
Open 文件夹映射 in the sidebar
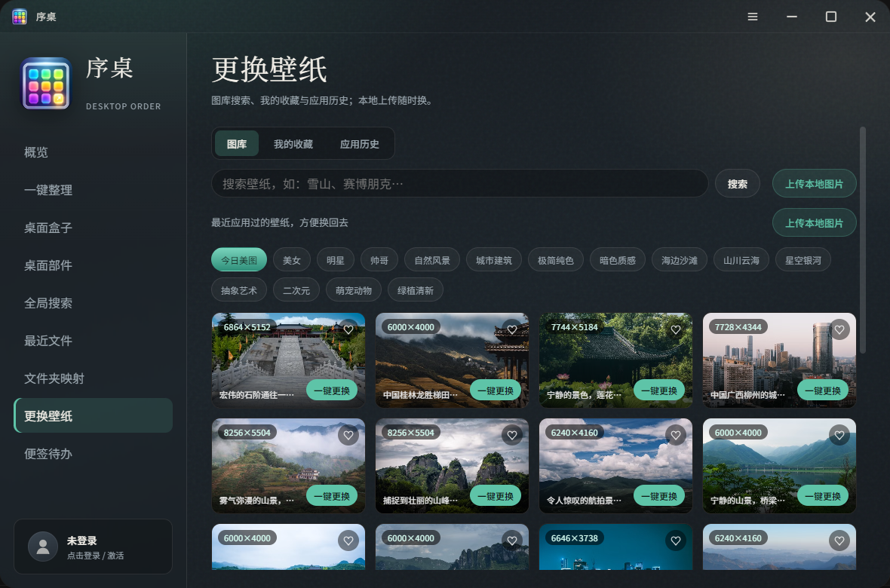93,378
